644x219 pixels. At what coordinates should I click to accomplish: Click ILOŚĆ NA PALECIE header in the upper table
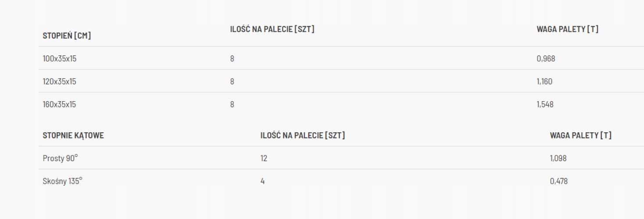pyautogui.click(x=272, y=30)
